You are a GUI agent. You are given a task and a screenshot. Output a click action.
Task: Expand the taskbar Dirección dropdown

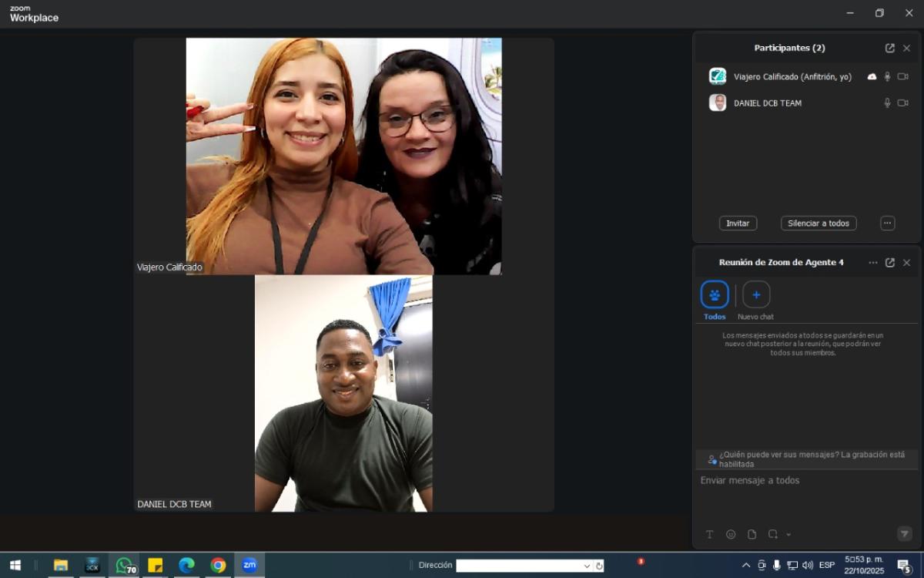pos(587,566)
